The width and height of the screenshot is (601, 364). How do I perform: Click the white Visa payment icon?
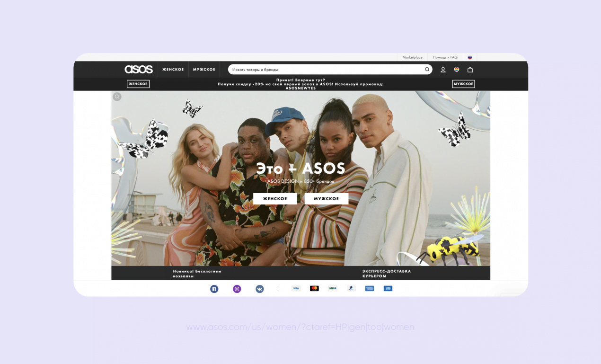pyautogui.click(x=296, y=288)
